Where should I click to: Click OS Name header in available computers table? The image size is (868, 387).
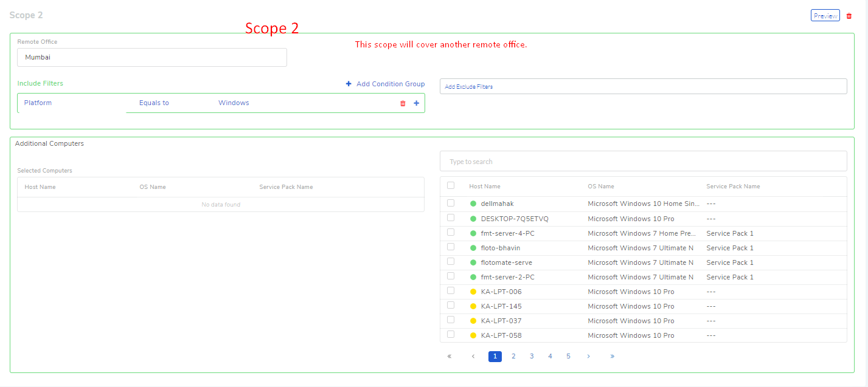pos(601,187)
